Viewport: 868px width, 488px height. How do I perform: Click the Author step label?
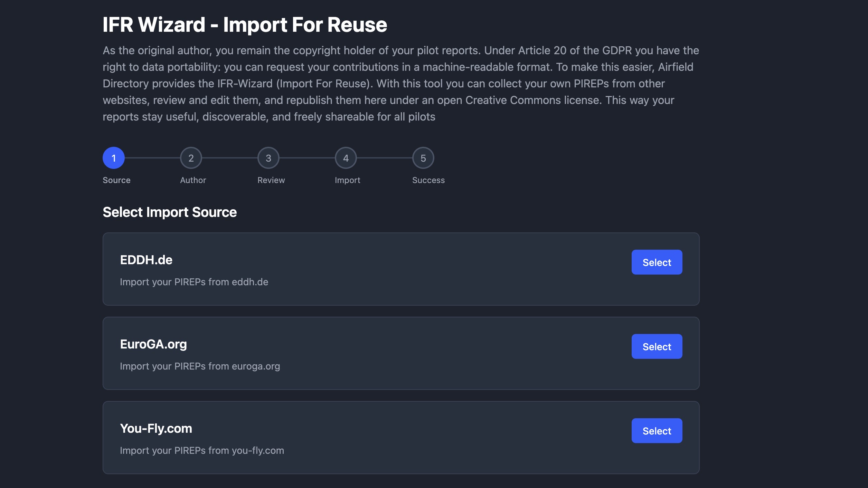[x=193, y=180]
